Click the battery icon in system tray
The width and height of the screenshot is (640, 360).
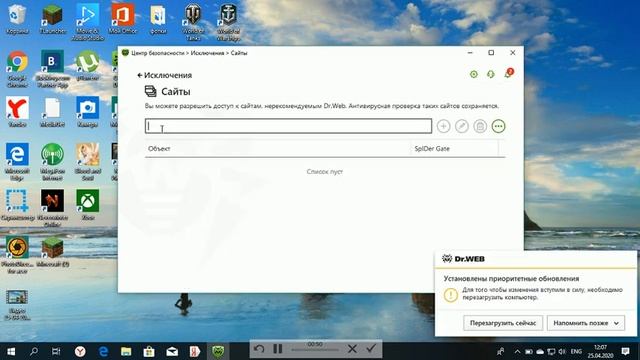click(529, 351)
